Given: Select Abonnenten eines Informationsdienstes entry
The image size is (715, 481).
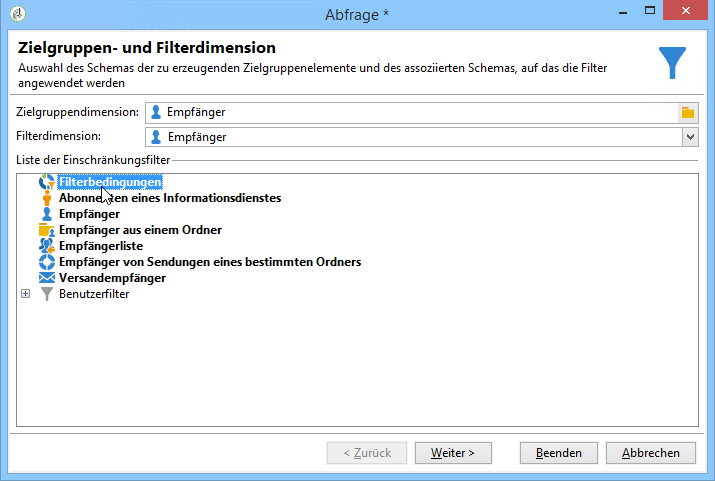Looking at the screenshot, I should (x=170, y=198).
